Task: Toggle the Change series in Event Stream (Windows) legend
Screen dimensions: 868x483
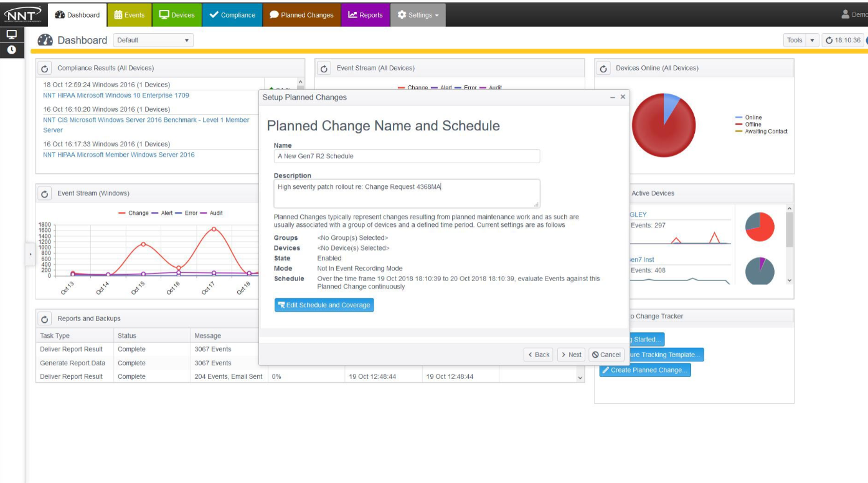Action: pyautogui.click(x=134, y=213)
